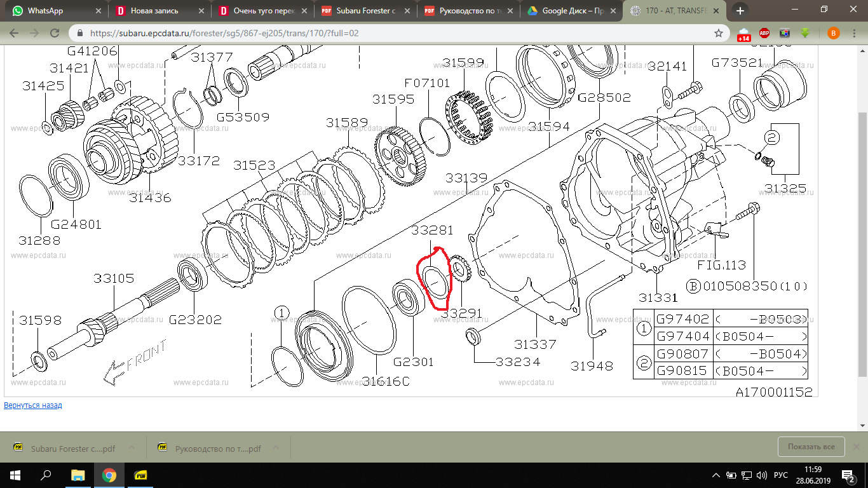Switch the РУС input language
This screenshot has width=868, height=488.
(x=781, y=475)
